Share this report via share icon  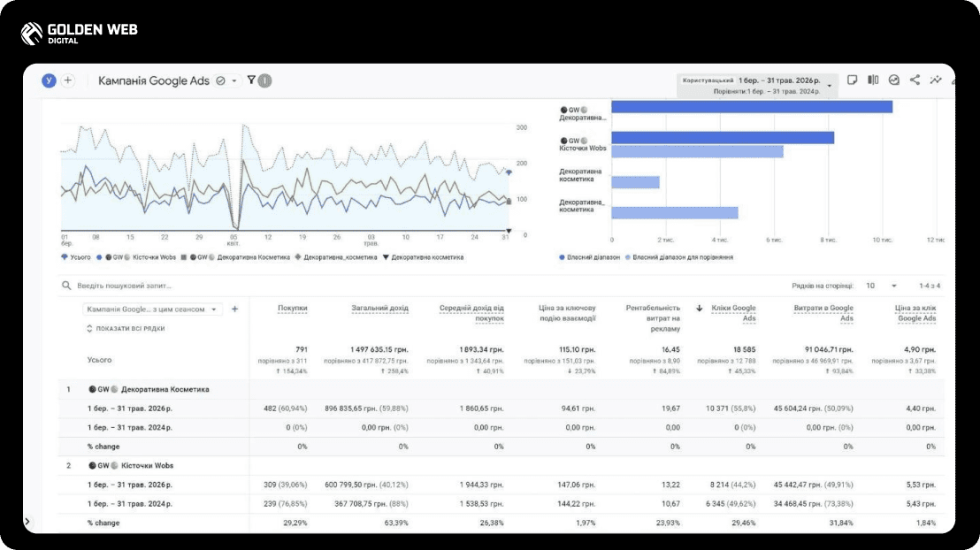point(915,80)
